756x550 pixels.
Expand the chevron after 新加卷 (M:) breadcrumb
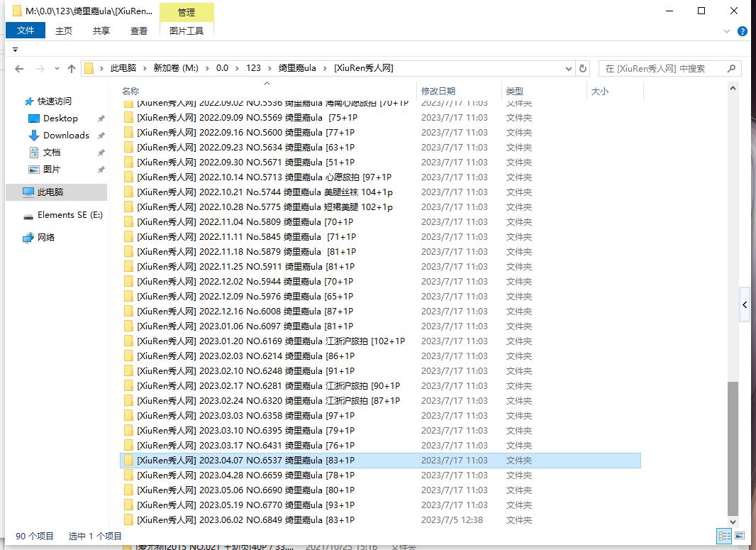207,69
